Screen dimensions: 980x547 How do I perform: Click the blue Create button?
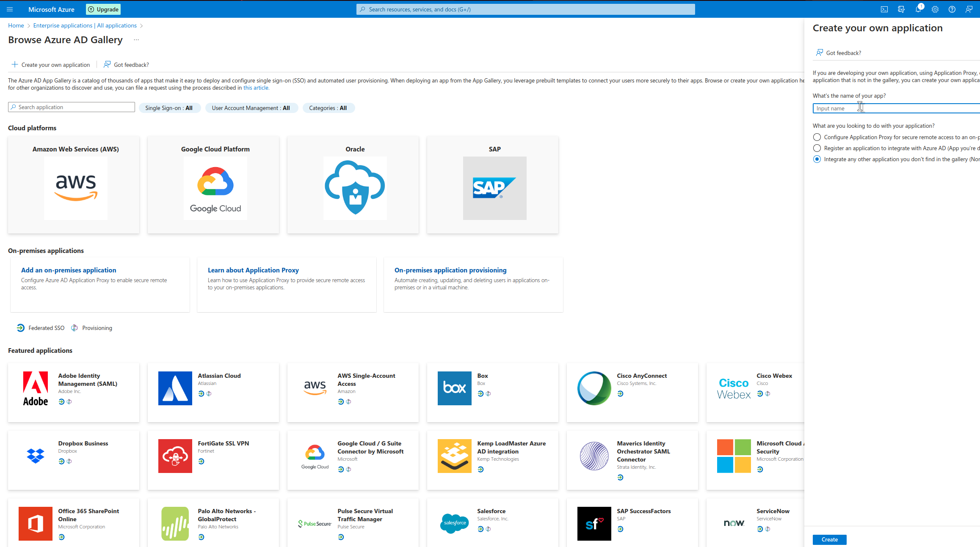(x=830, y=539)
